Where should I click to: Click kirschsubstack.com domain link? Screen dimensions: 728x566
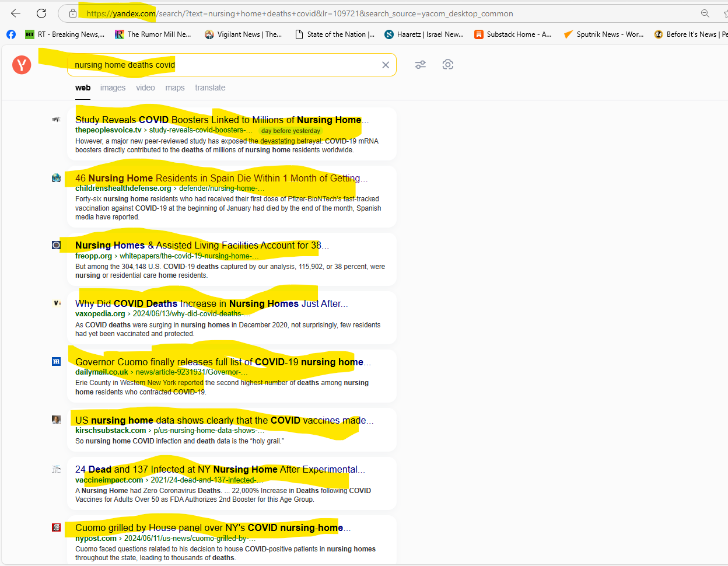coord(111,431)
